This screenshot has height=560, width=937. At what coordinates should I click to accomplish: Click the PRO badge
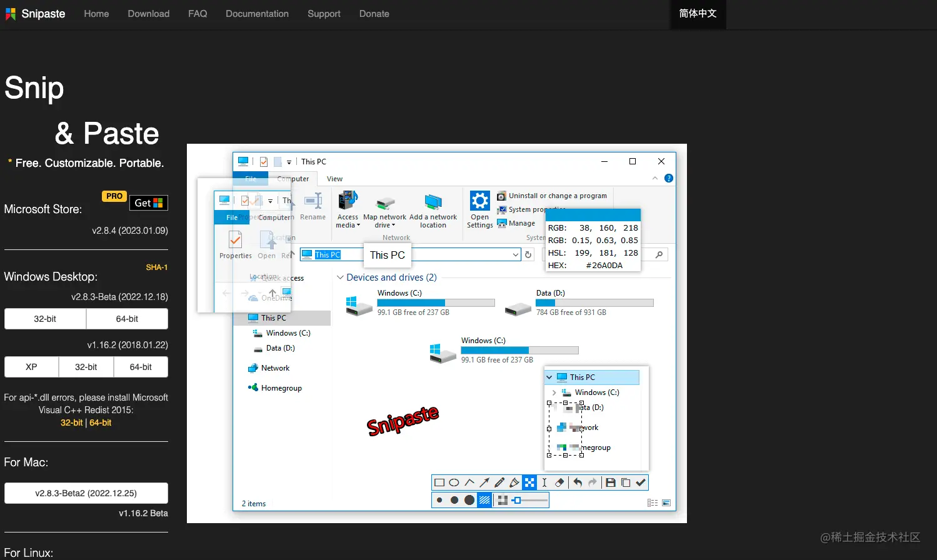click(114, 196)
